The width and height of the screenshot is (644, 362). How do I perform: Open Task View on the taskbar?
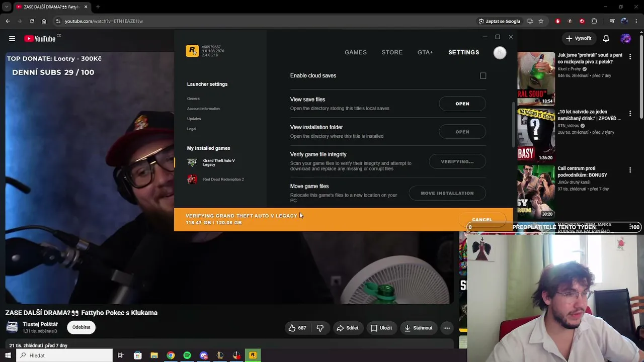121,355
